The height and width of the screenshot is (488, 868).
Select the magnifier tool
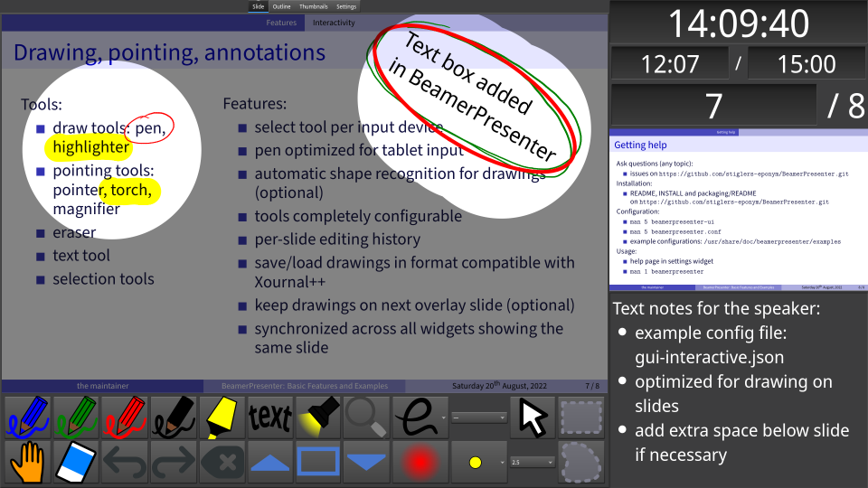click(x=366, y=418)
